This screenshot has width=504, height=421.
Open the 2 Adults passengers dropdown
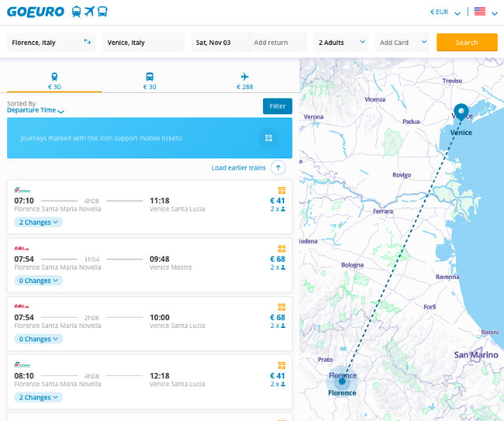(x=341, y=43)
